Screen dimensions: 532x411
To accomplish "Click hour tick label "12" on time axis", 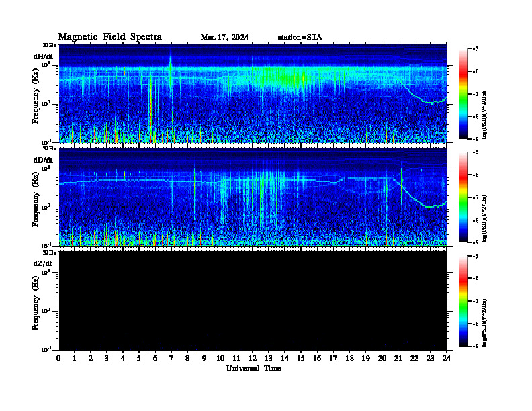I will tap(253, 358).
